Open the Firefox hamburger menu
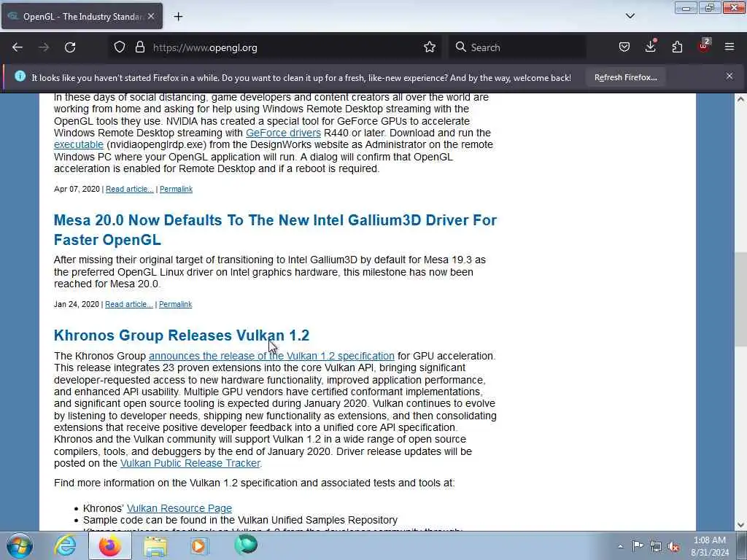 (x=729, y=47)
